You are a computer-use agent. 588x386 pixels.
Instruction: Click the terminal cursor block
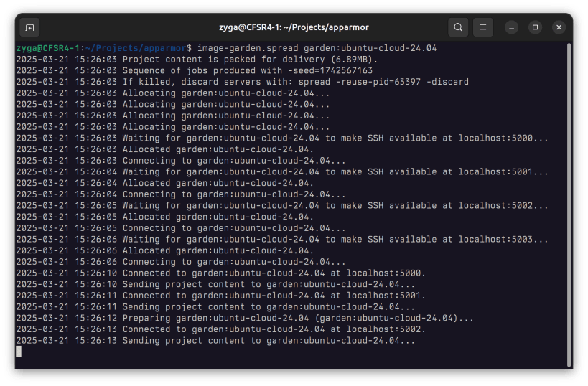19,352
